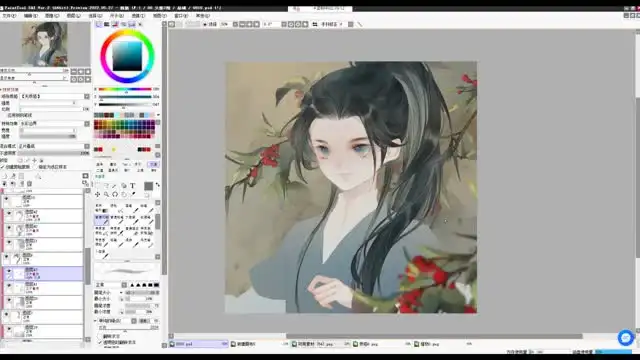Select the Rotate view tool

115,194
